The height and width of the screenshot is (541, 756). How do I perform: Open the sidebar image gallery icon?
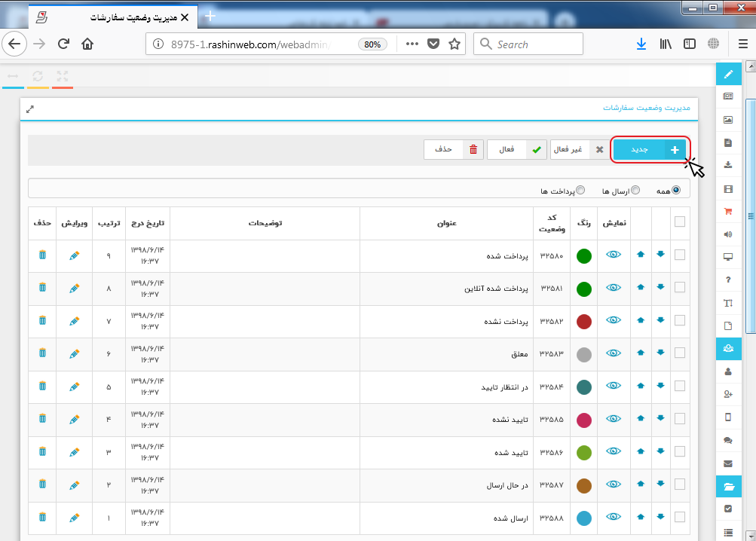point(729,120)
